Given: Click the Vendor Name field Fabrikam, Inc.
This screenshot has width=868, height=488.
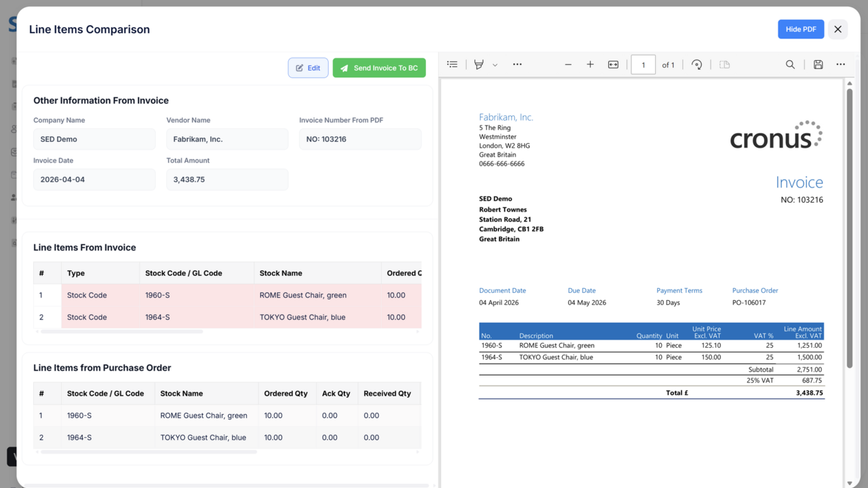Looking at the screenshot, I should 227,139.
